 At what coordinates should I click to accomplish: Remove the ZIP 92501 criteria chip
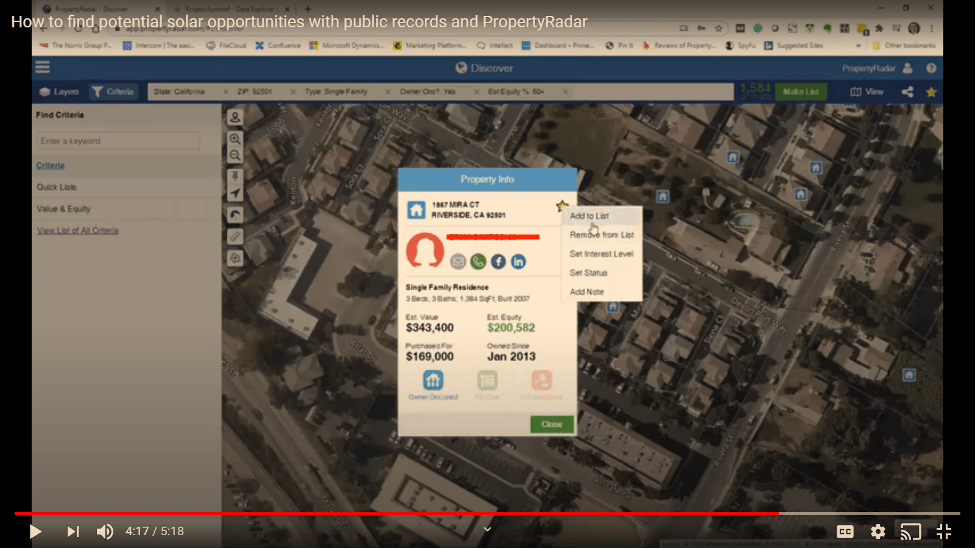(293, 92)
